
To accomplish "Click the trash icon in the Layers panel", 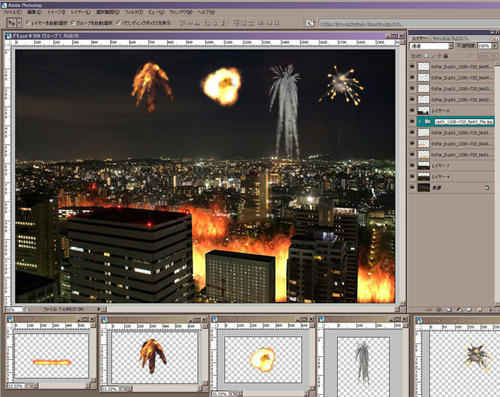I will (x=490, y=310).
